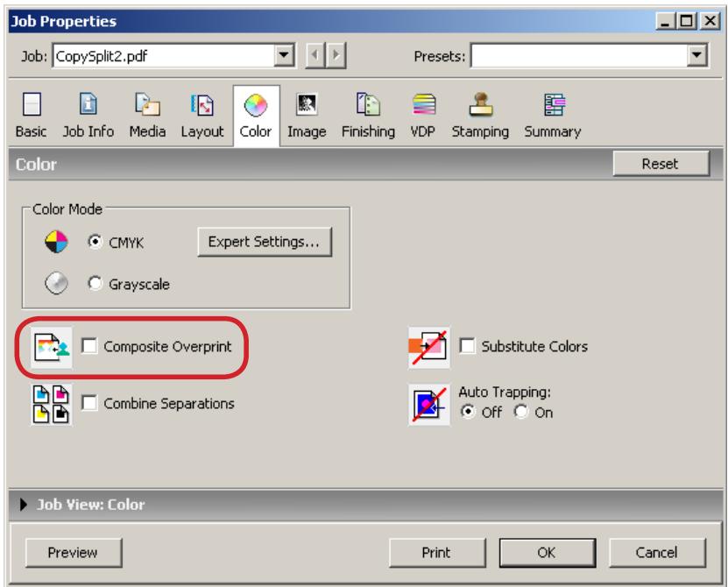Click the Cancel button
The image size is (728, 587).
click(657, 553)
